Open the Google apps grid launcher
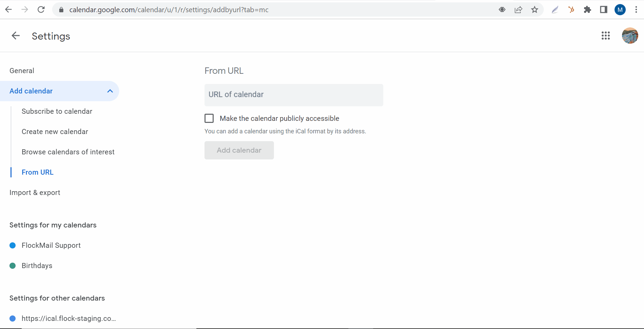This screenshot has width=644, height=329. [x=606, y=36]
